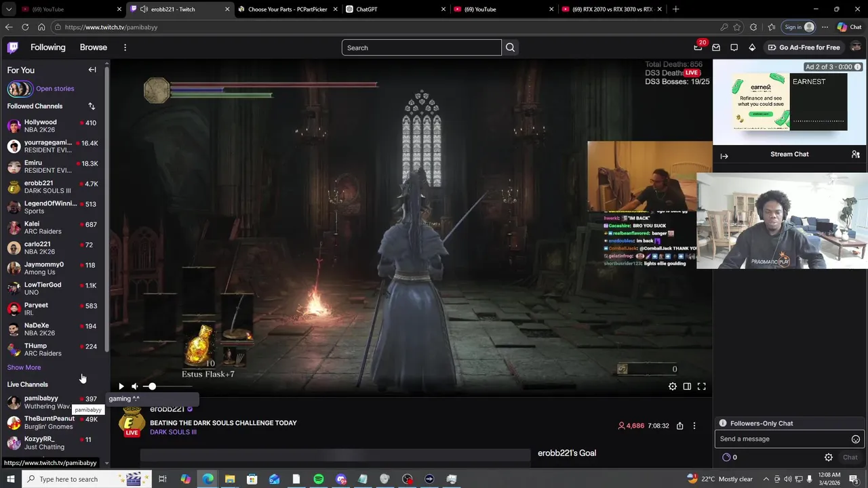Click the search magnifier button

510,47
